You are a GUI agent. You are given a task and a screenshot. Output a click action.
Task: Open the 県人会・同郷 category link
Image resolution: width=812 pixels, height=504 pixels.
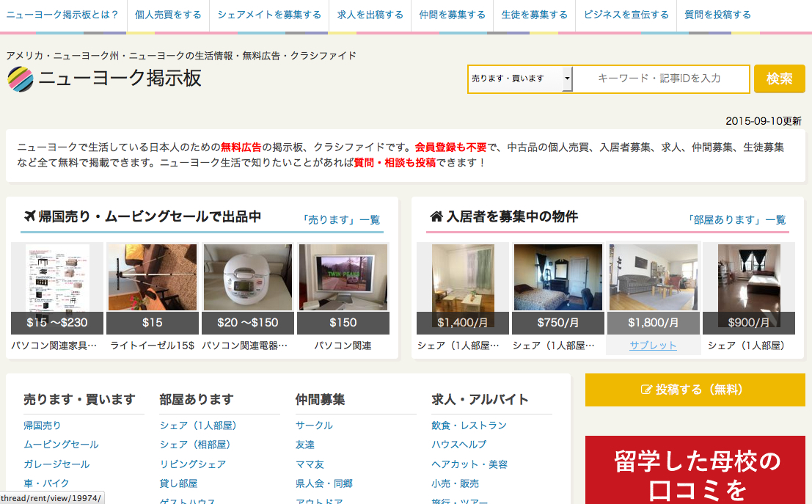point(324,483)
